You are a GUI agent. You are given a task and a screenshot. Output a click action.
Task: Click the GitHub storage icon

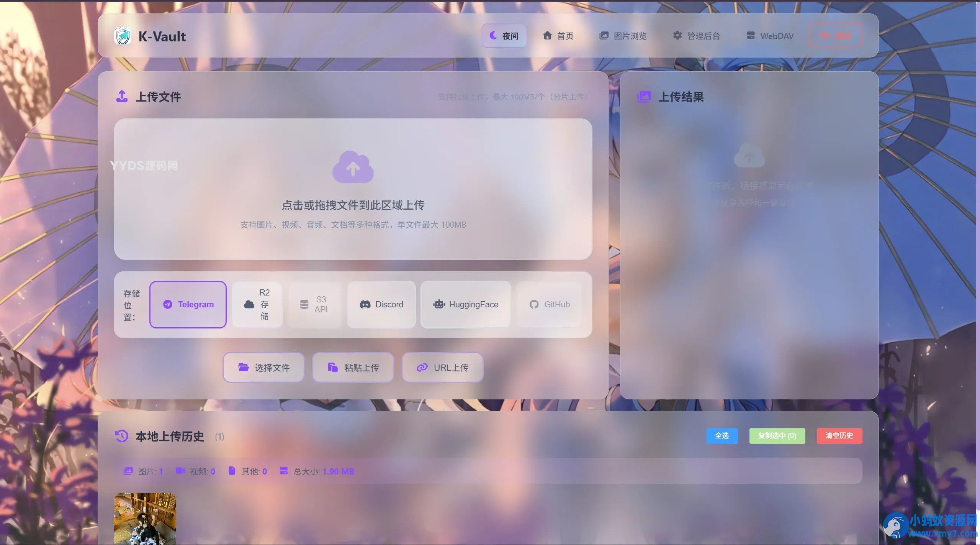tap(535, 304)
